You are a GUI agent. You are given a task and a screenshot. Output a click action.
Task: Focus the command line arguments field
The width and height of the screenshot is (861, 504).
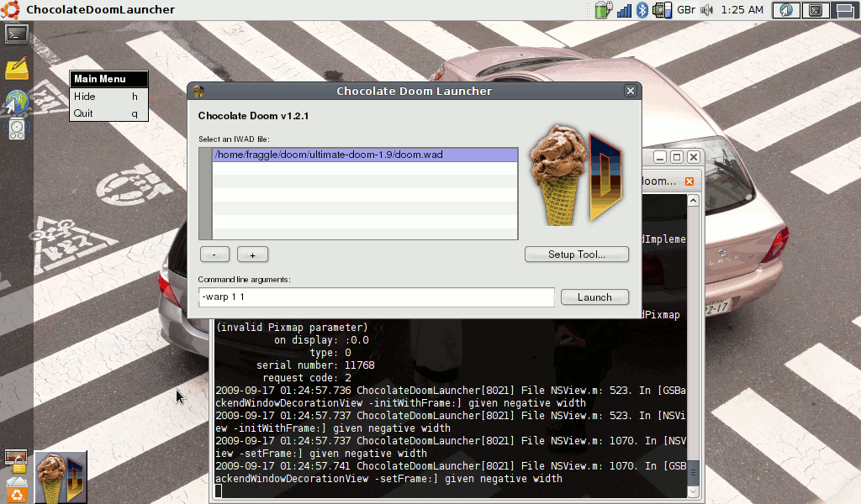tap(376, 297)
